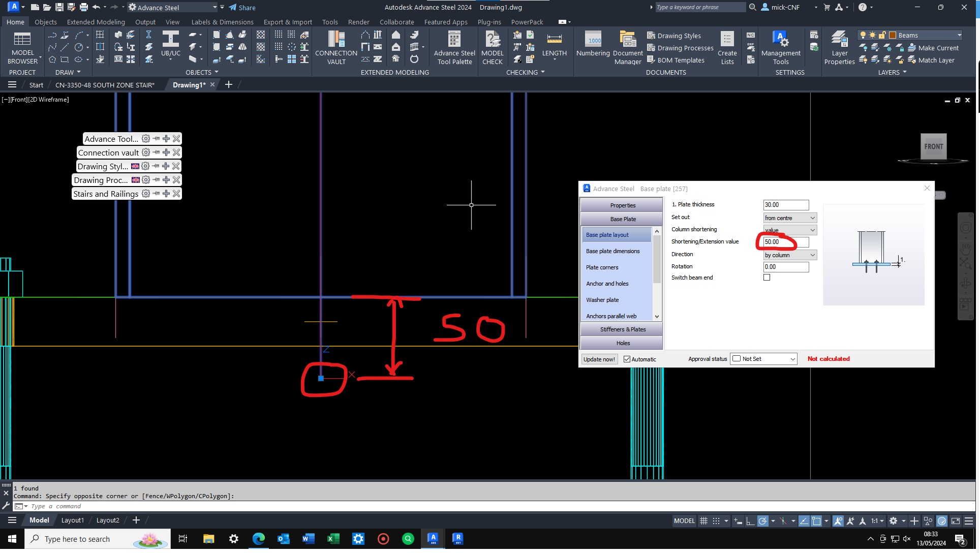
Task: Click inside the Rotation value field
Action: [x=785, y=267]
